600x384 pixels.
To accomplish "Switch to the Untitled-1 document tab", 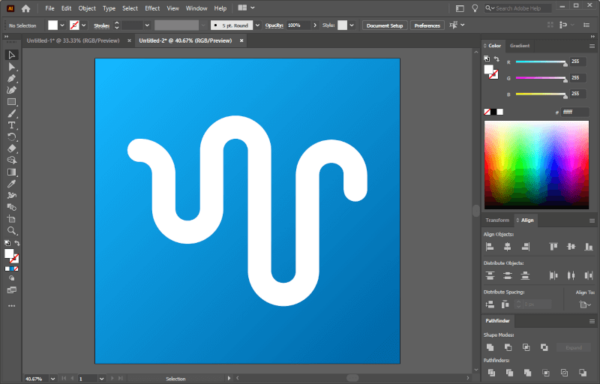I will pyautogui.click(x=73, y=41).
